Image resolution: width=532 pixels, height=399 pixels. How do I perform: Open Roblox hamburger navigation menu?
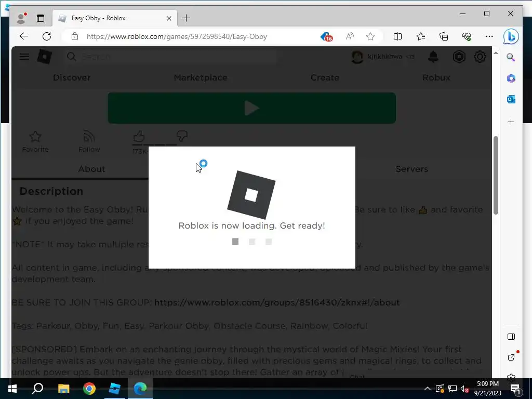(x=24, y=57)
